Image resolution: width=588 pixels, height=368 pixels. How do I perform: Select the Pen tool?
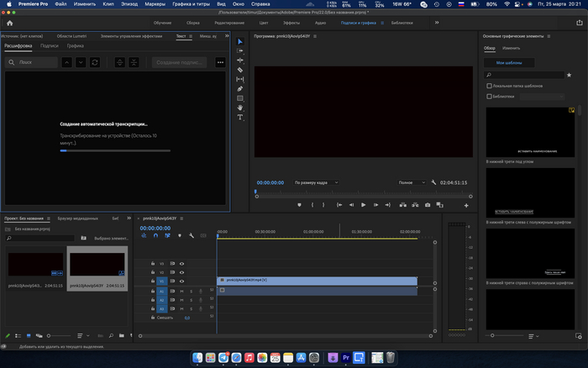[x=240, y=88]
